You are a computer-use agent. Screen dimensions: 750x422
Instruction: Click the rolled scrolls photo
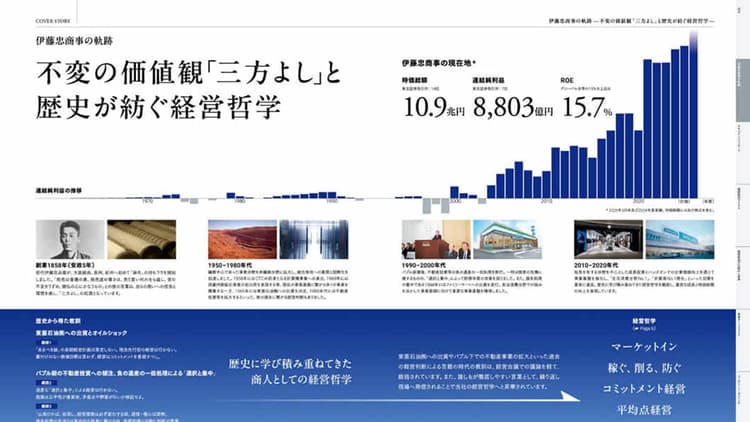coord(142,240)
